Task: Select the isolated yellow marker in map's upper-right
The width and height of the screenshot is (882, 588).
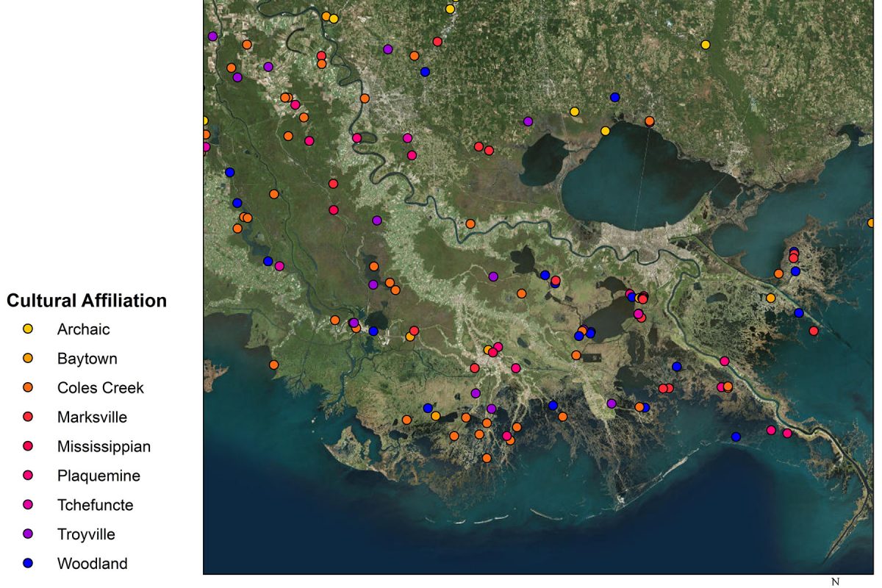Action: click(x=706, y=45)
